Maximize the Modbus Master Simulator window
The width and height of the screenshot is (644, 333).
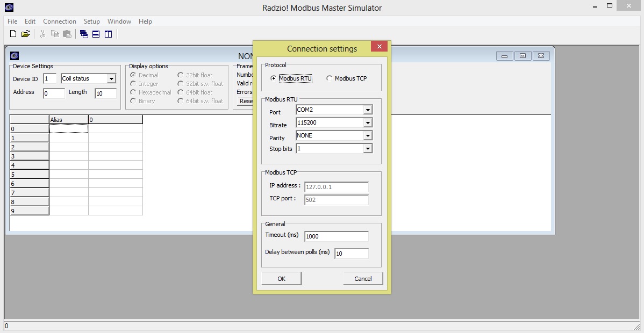610,6
